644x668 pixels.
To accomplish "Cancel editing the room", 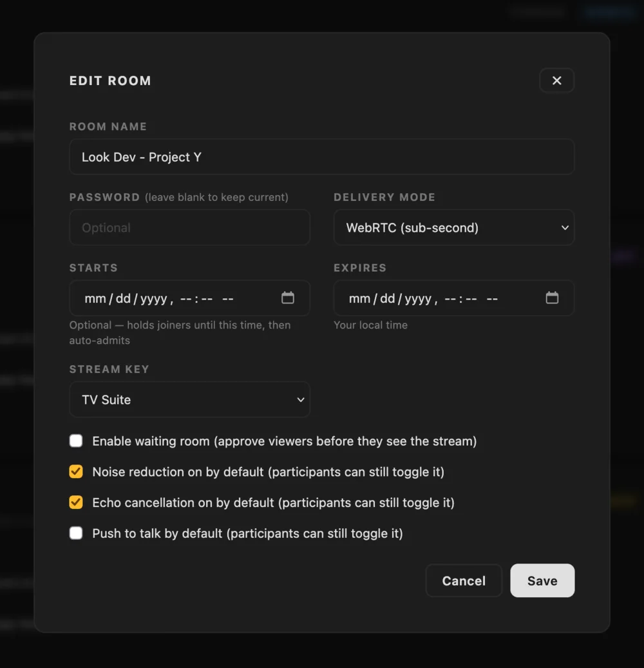I will click(464, 580).
